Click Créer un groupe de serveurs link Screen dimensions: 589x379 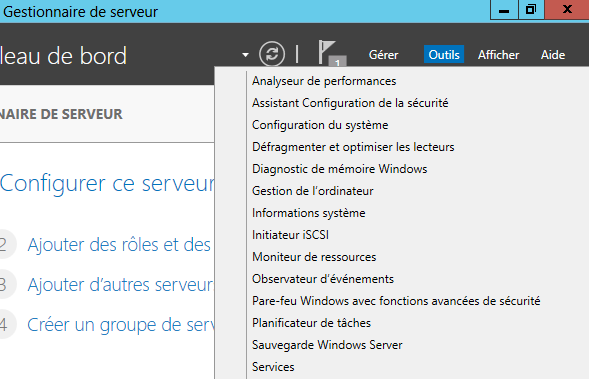[x=121, y=325]
